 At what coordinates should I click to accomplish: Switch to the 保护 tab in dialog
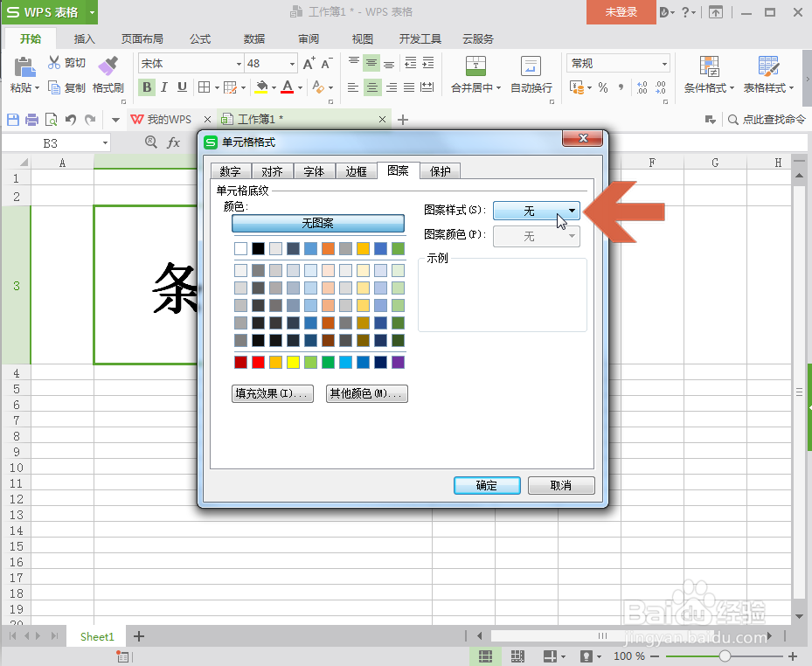point(441,171)
